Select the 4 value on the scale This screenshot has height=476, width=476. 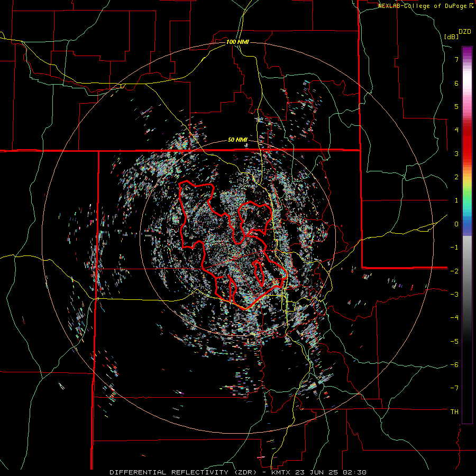pos(456,130)
